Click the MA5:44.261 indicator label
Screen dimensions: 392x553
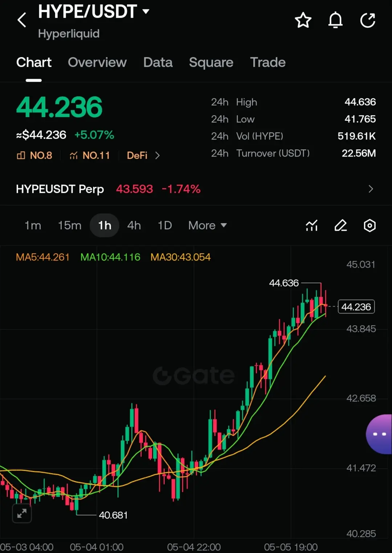point(43,257)
